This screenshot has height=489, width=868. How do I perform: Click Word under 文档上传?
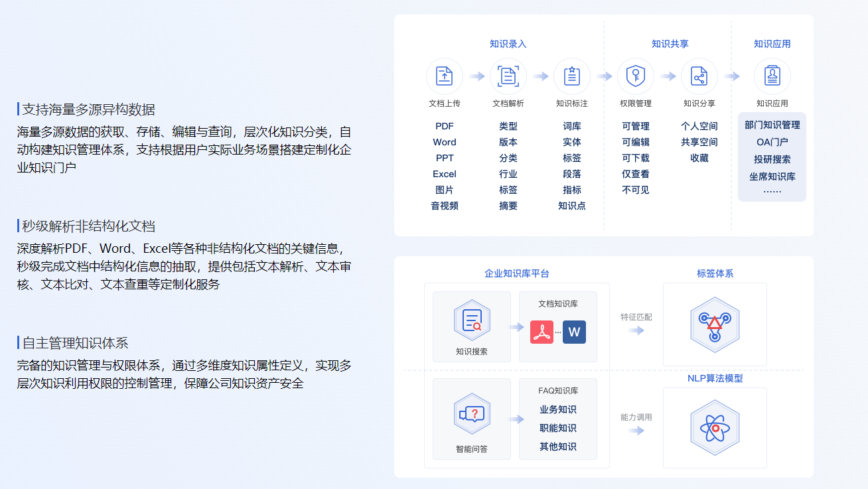click(x=445, y=142)
